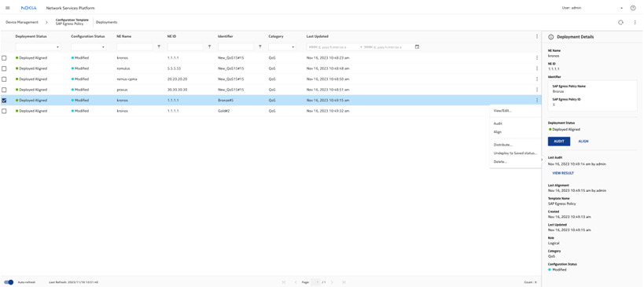Select checkbox for remus-cpma row
This screenshot has height=287, width=644.
coord(4,79)
